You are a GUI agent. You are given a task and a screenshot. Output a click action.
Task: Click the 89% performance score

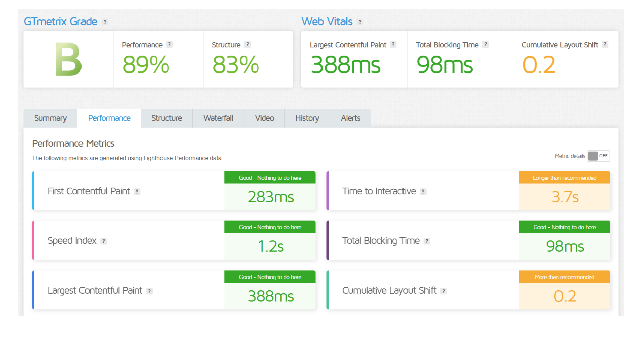coord(146,64)
